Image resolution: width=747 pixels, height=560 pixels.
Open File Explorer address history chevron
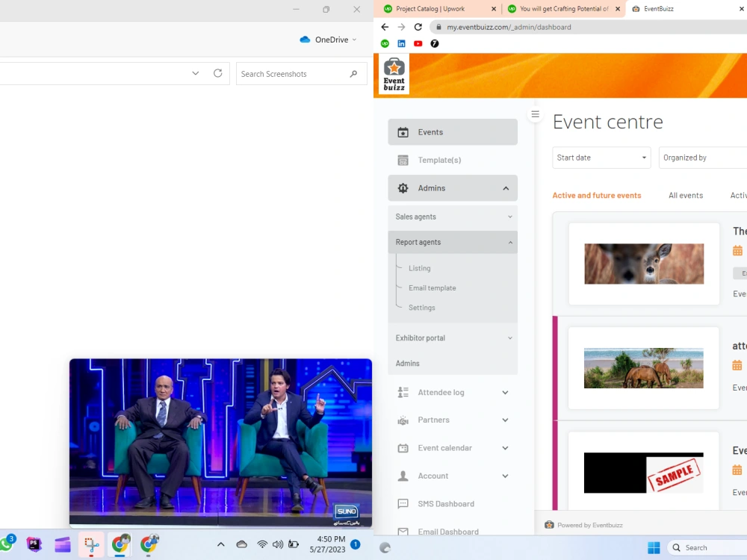195,73
